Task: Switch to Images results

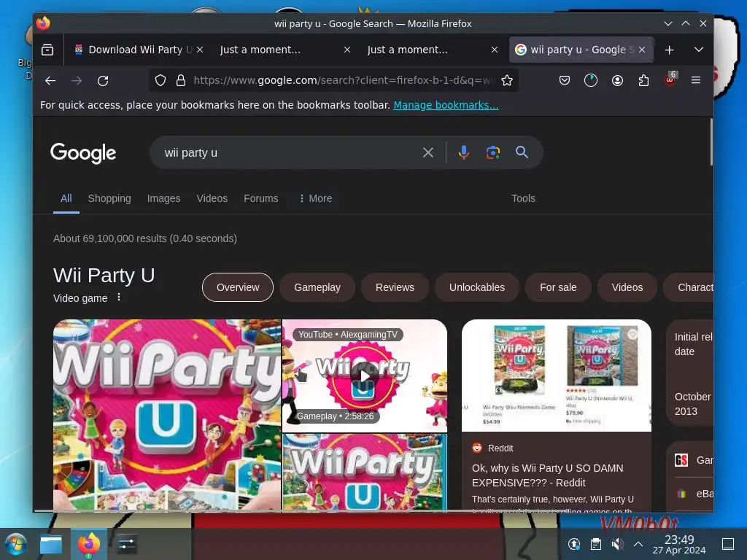Action: coord(163,198)
